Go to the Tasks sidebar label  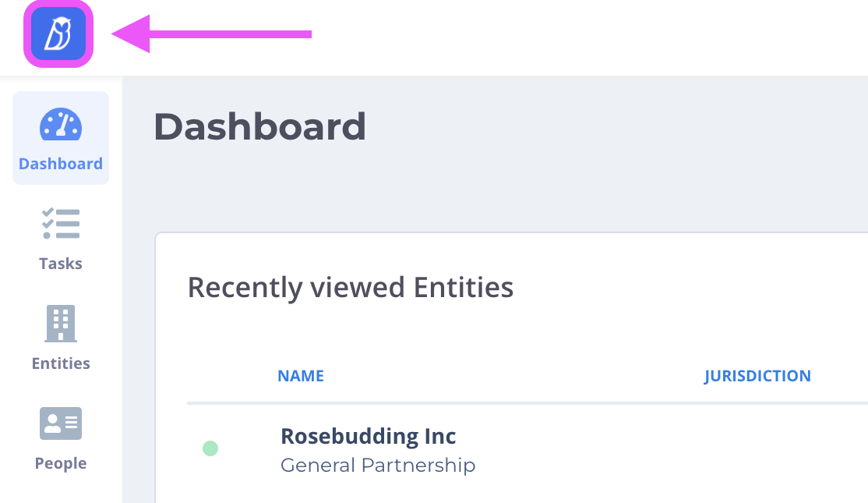[61, 264]
